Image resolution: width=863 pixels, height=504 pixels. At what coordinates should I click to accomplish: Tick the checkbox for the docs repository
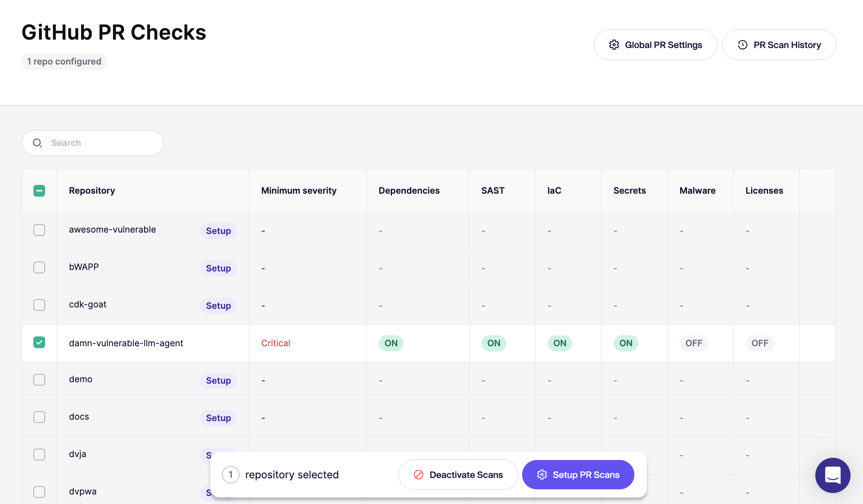pyautogui.click(x=39, y=417)
